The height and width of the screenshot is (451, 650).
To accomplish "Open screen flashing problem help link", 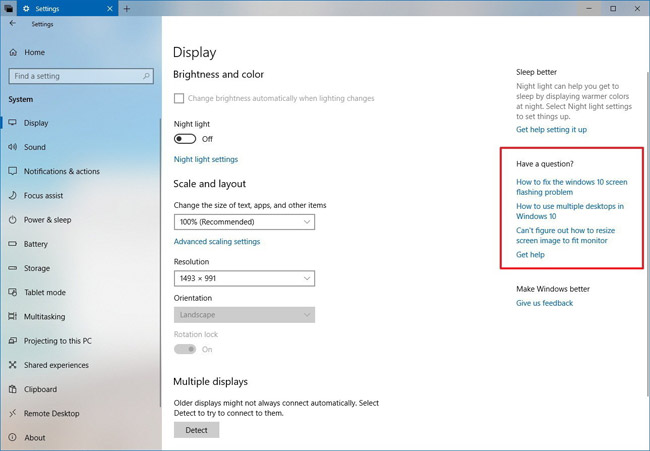I will point(572,187).
